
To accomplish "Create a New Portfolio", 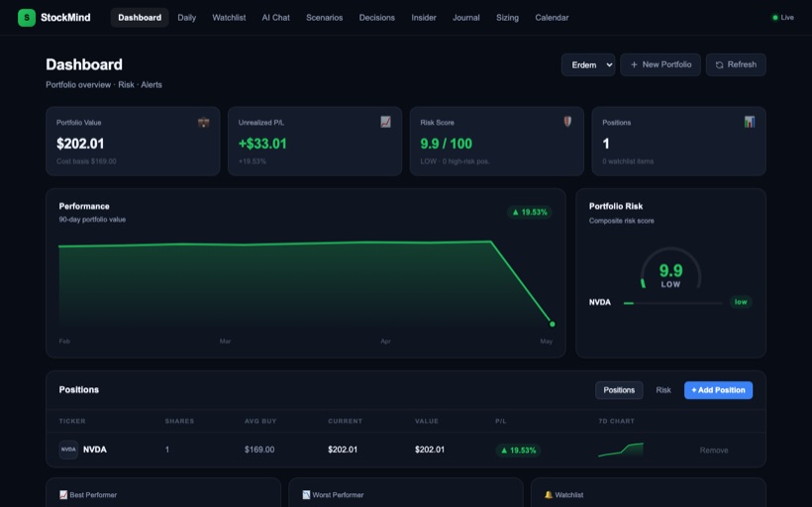I will [x=660, y=64].
